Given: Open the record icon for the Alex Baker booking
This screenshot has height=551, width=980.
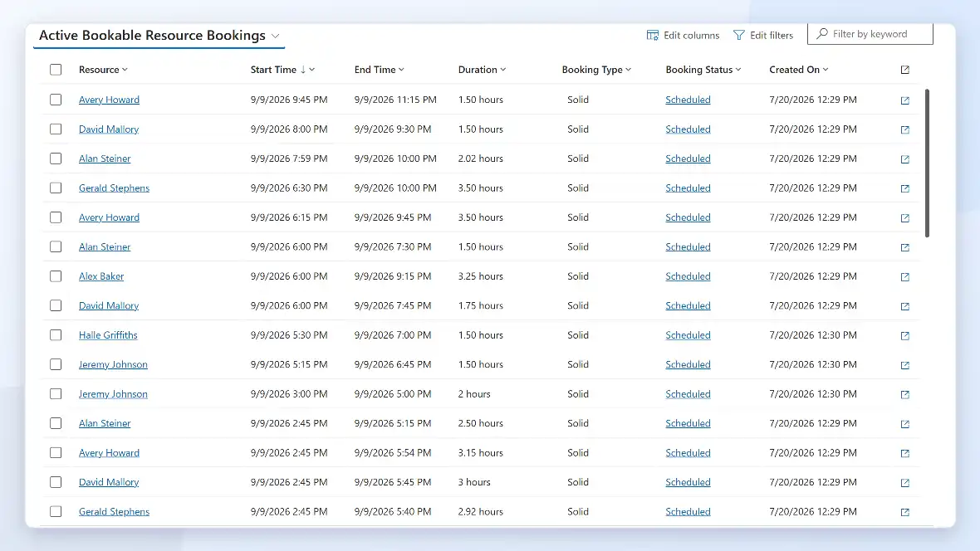Looking at the screenshot, I should (x=904, y=276).
